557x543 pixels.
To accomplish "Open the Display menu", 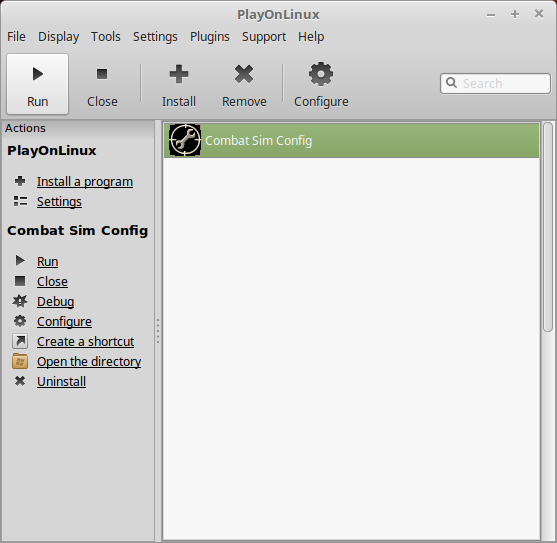I will 59,37.
